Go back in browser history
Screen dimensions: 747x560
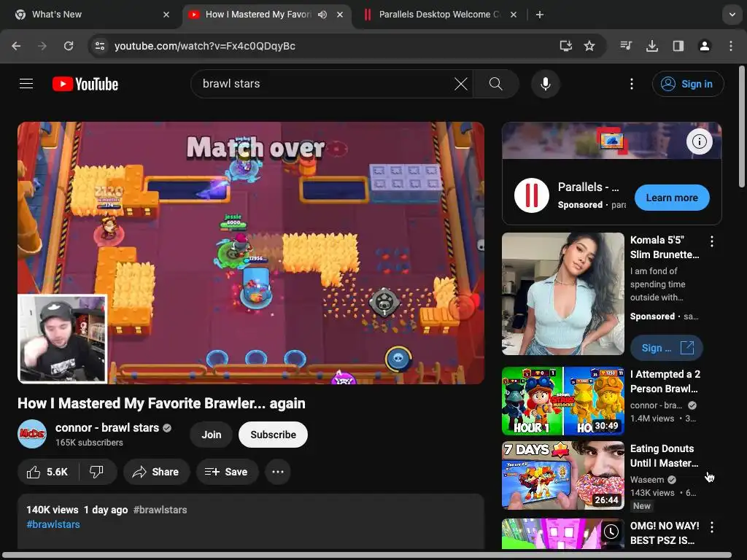coord(16,46)
